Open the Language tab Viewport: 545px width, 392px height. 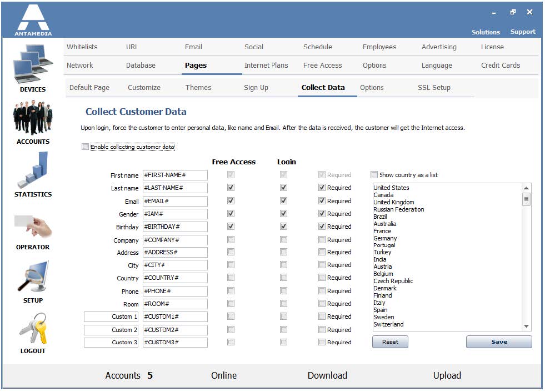click(x=437, y=66)
